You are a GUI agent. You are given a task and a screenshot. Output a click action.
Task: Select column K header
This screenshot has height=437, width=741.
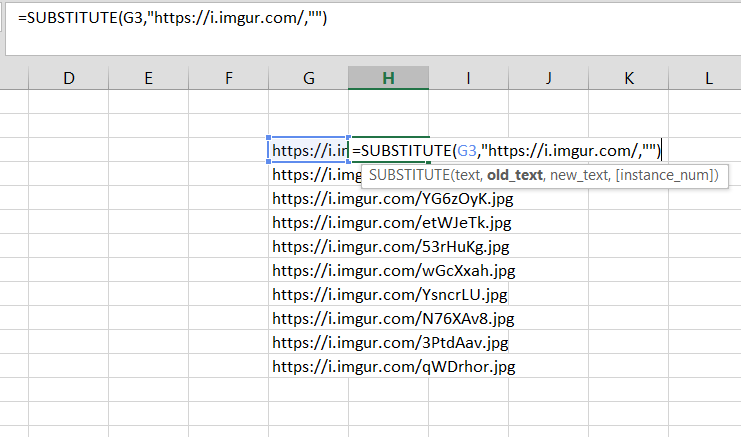coord(629,77)
